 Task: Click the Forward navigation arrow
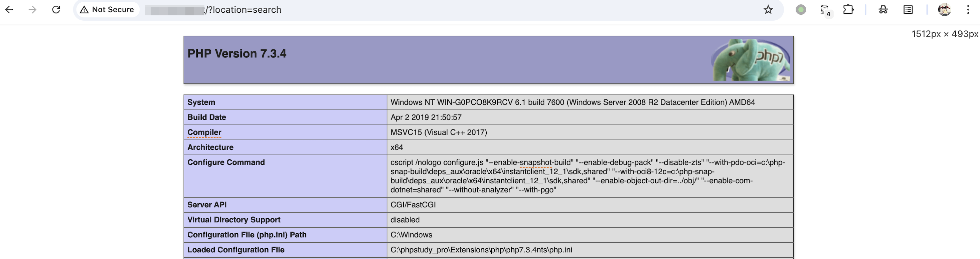[33, 9]
